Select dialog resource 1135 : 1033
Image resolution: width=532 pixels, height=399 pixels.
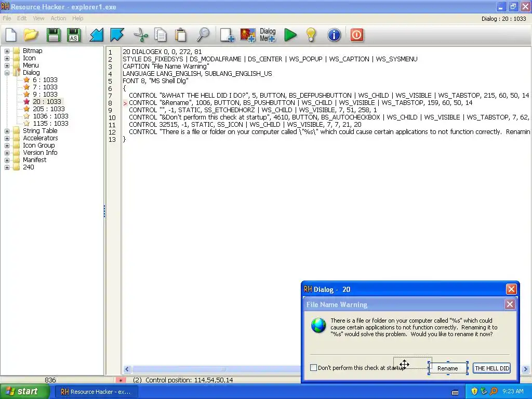[x=50, y=124]
